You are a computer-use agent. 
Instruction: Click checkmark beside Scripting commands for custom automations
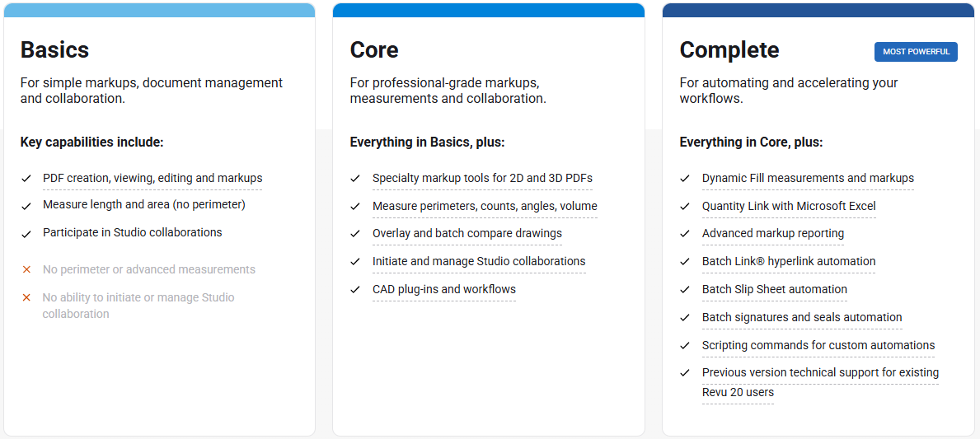[x=685, y=345]
